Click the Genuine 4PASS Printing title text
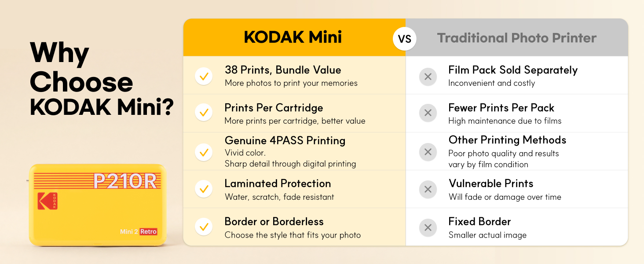 [285, 140]
